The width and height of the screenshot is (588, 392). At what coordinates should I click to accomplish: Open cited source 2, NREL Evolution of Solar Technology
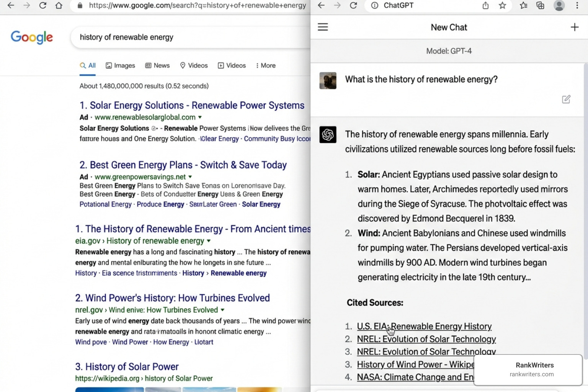(x=426, y=339)
